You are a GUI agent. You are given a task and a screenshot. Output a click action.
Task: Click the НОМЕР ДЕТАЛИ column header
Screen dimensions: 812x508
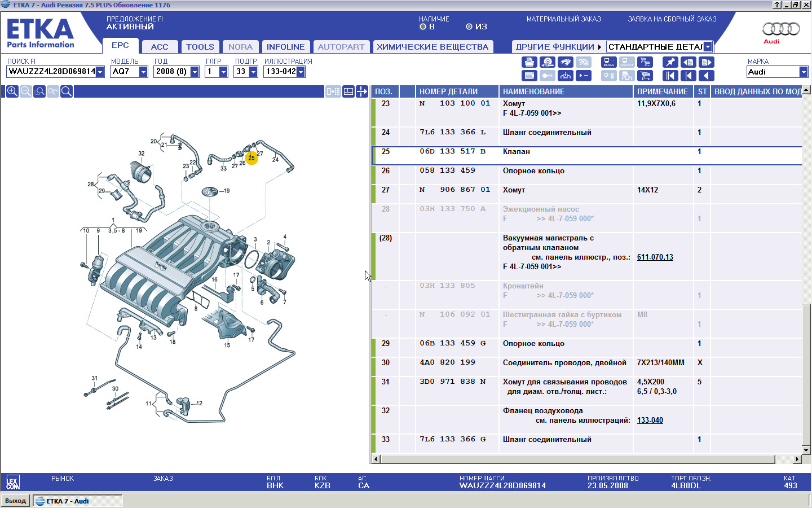pos(457,91)
